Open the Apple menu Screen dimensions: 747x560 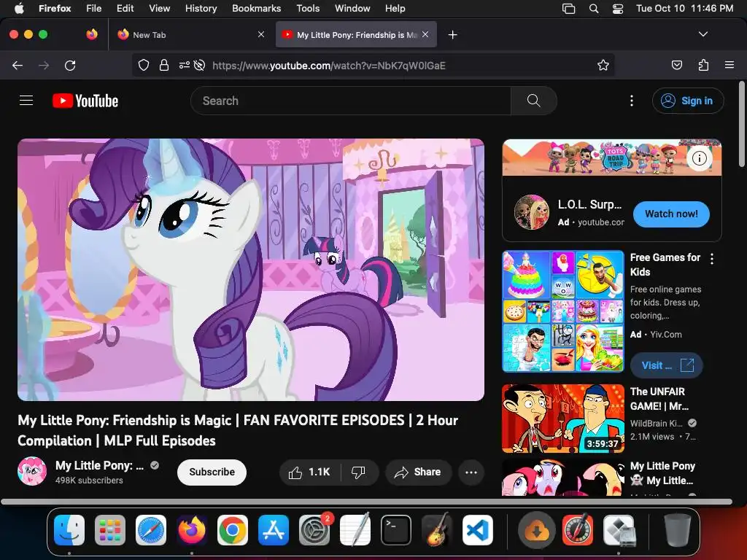click(19, 9)
